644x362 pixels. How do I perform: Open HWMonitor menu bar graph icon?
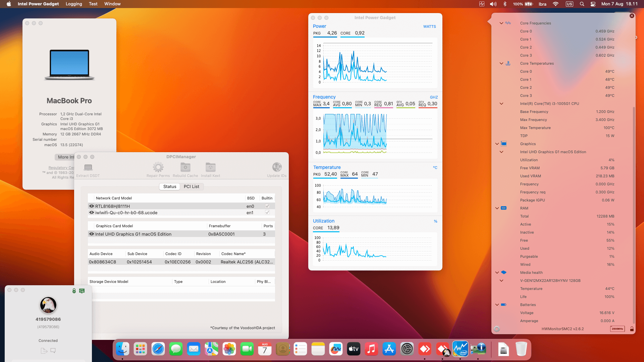click(482, 4)
